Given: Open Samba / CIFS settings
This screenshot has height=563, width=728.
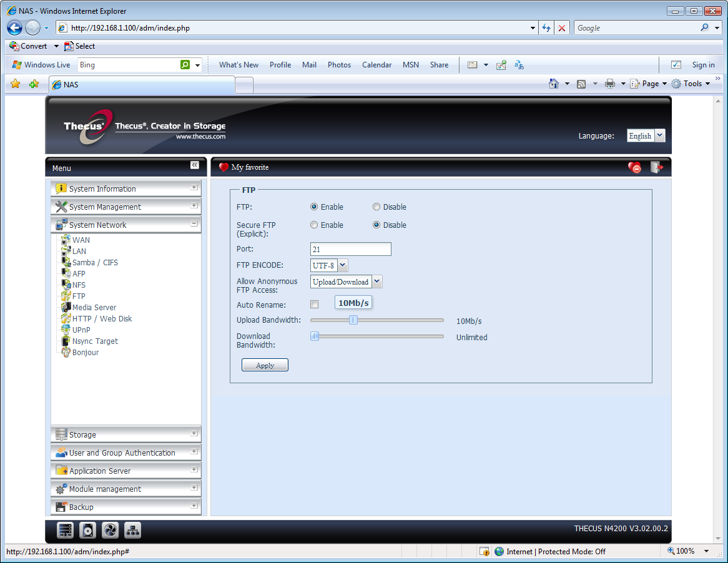Looking at the screenshot, I should pyautogui.click(x=95, y=262).
